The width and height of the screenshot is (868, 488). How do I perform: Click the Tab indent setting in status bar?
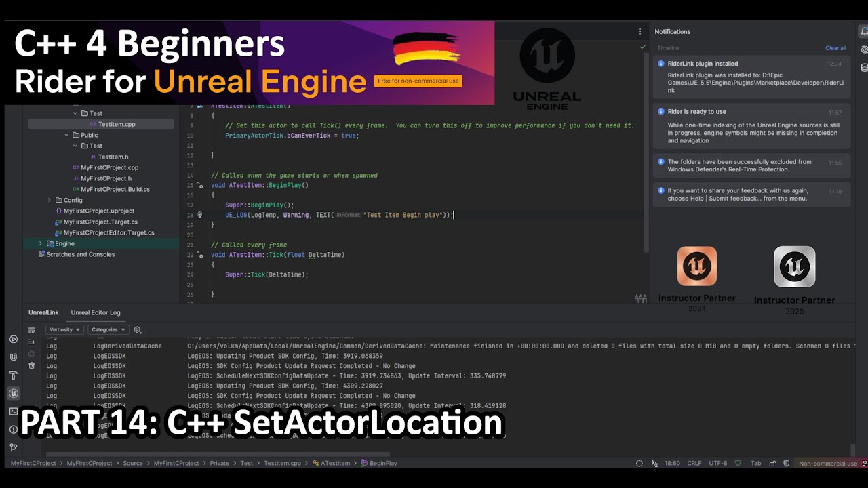click(x=755, y=464)
